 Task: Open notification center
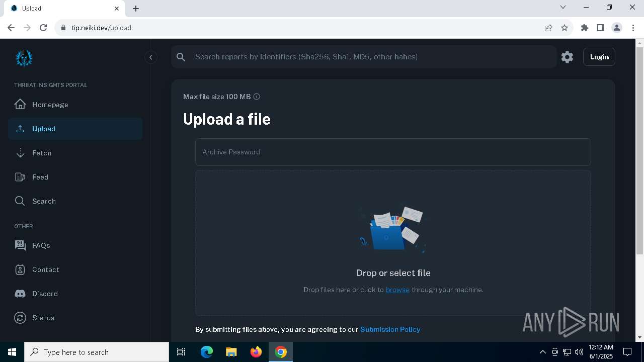[x=628, y=352]
